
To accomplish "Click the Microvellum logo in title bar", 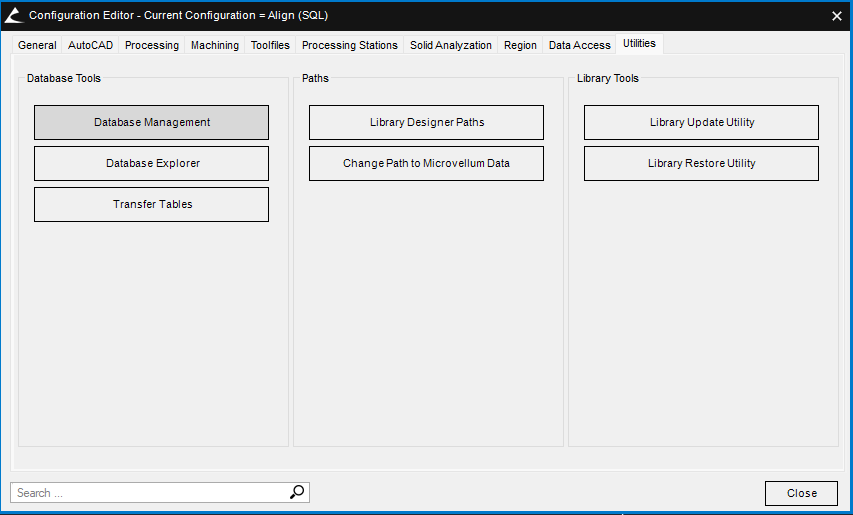I will pyautogui.click(x=14, y=15).
